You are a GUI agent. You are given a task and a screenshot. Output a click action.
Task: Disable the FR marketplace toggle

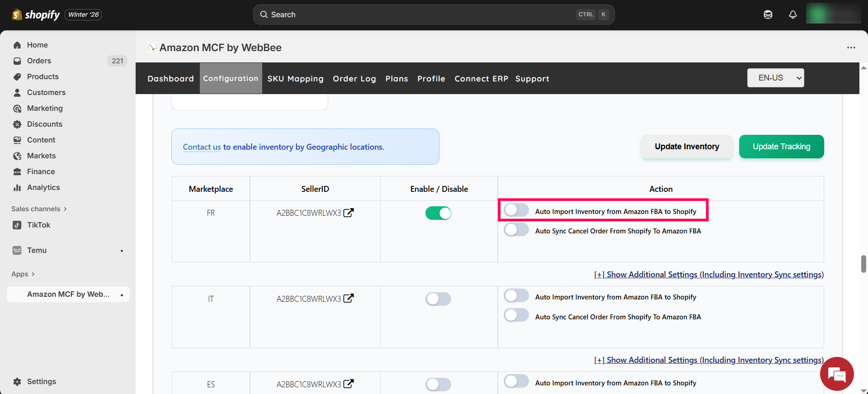click(x=438, y=213)
